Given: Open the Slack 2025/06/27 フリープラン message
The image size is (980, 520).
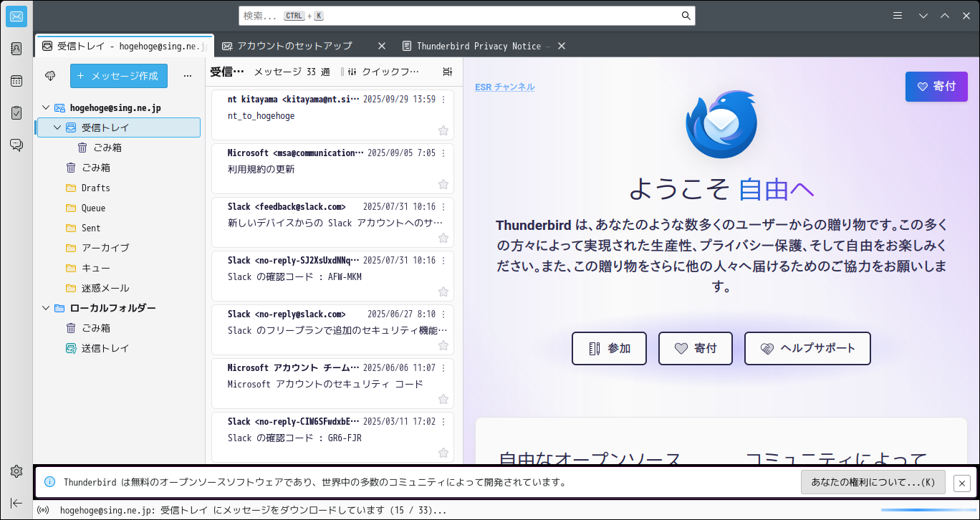Looking at the screenshot, I should 332,331.
